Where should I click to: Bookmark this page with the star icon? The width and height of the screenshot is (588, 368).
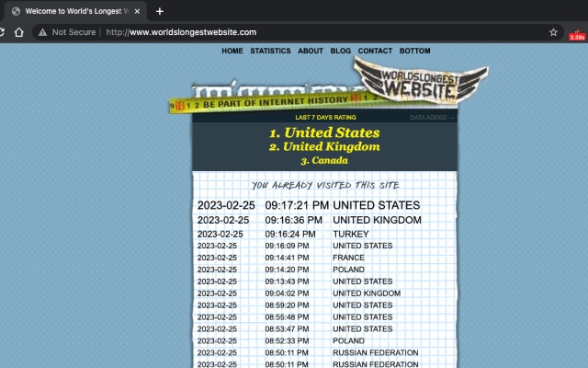click(553, 31)
